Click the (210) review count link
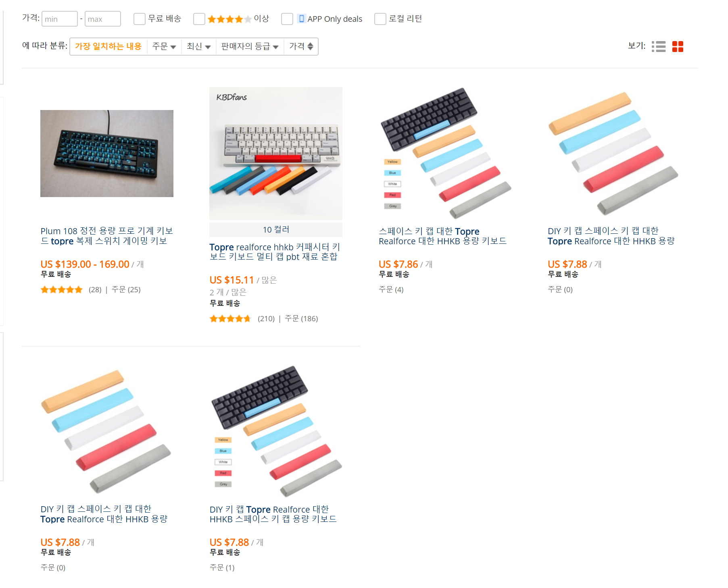This screenshot has width=728, height=588. point(266,318)
